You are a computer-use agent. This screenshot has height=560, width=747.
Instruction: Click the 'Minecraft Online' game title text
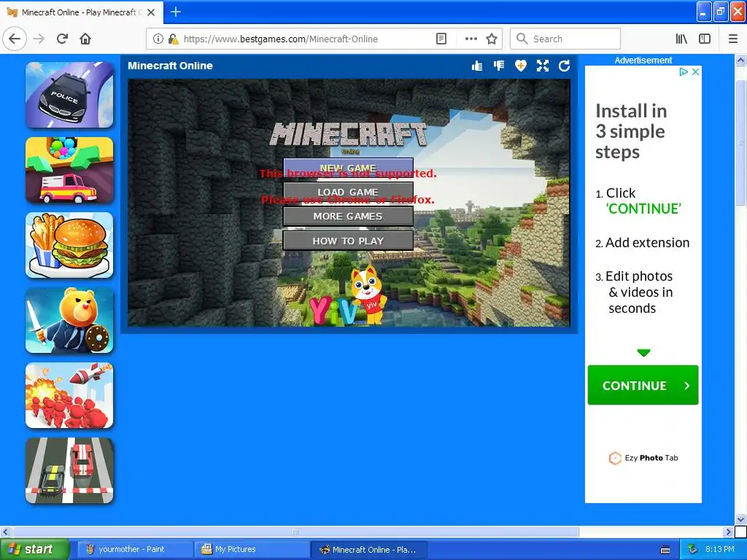[x=170, y=66]
